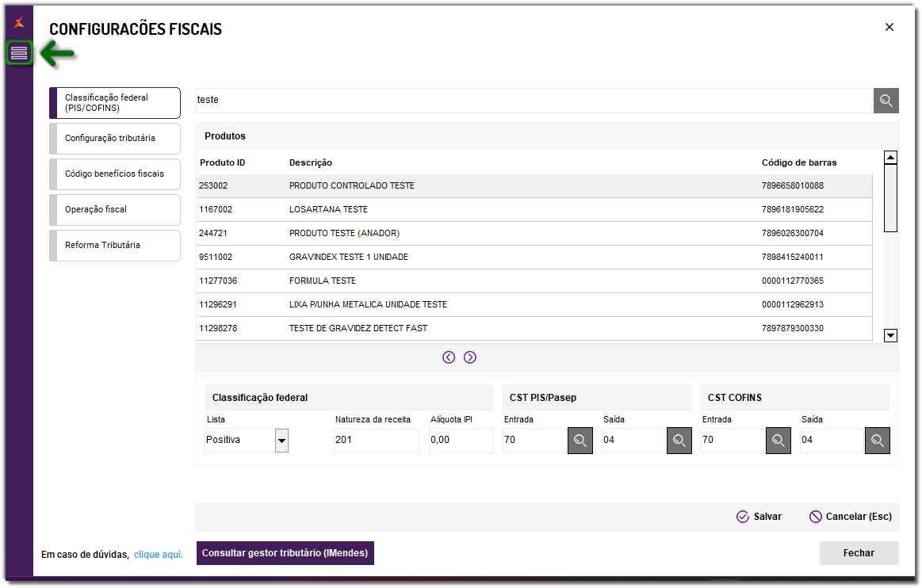Click the Natureza da receita input field
Viewport: 922px width, 588px height.
click(x=376, y=441)
